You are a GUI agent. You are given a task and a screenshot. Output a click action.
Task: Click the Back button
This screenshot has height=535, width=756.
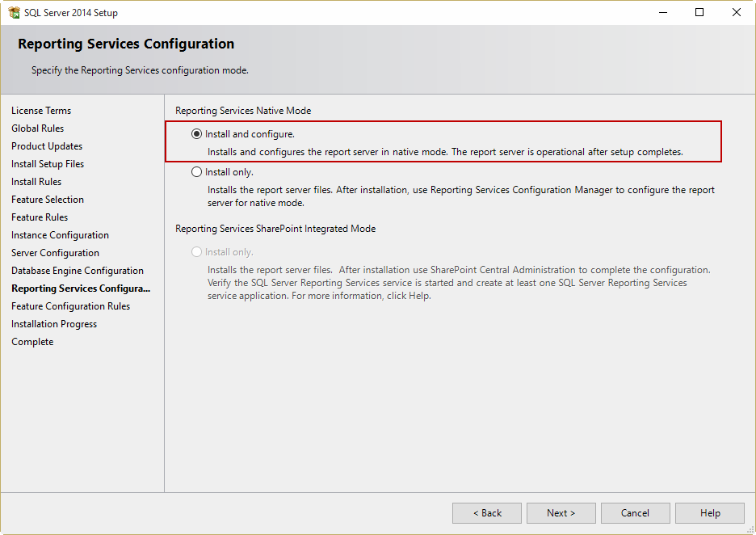coord(486,513)
